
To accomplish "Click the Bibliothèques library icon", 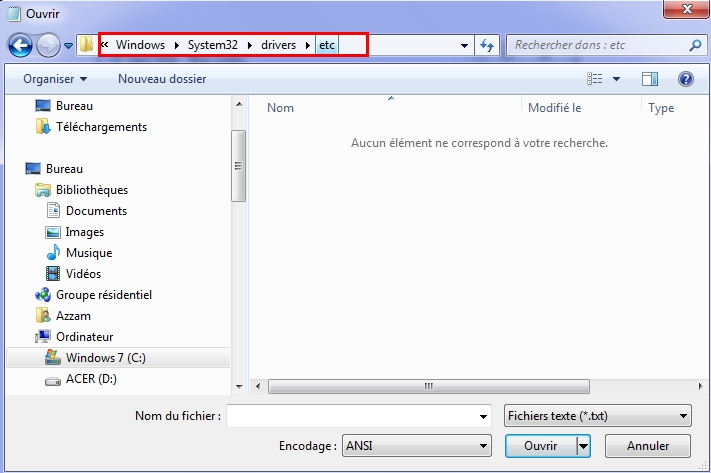I will pyautogui.click(x=43, y=190).
